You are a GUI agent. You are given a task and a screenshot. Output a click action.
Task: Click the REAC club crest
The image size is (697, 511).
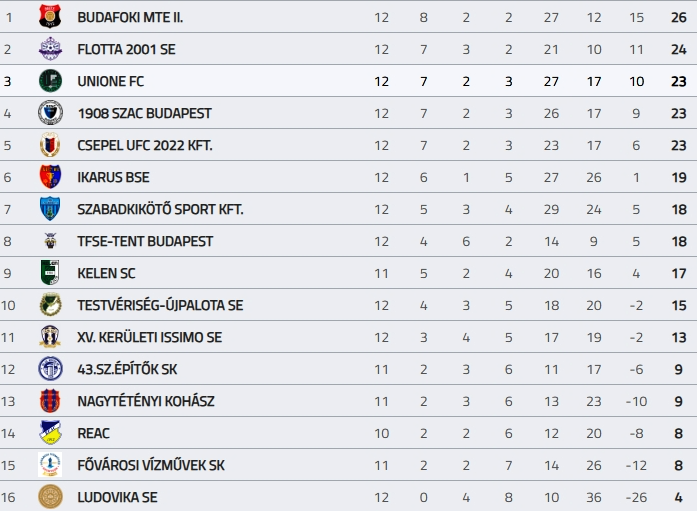pos(50,433)
